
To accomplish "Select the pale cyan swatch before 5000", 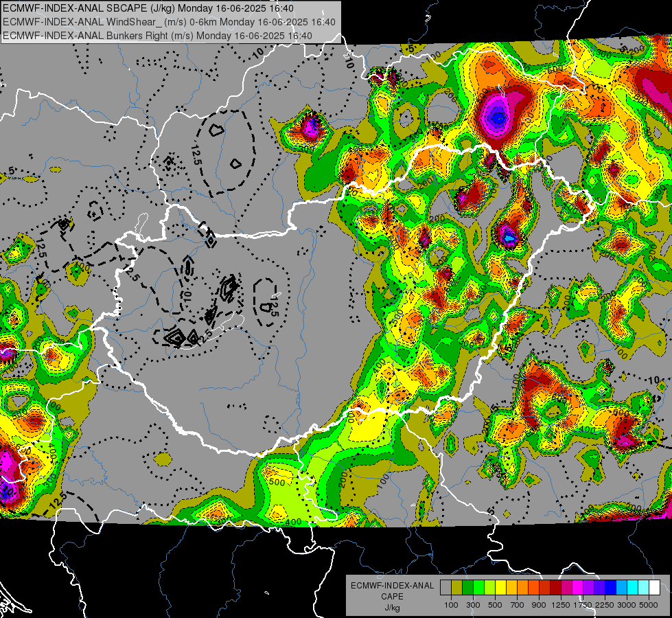I will (x=643, y=588).
